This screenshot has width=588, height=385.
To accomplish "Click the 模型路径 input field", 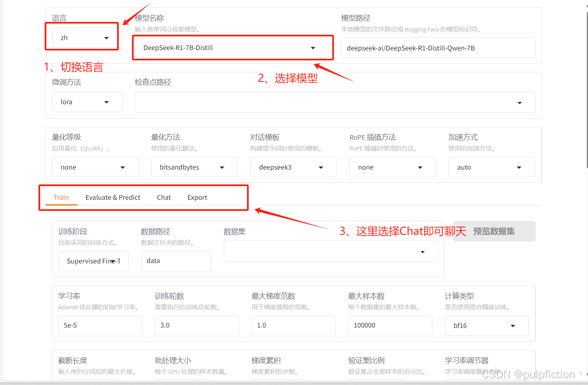I will click(x=438, y=48).
